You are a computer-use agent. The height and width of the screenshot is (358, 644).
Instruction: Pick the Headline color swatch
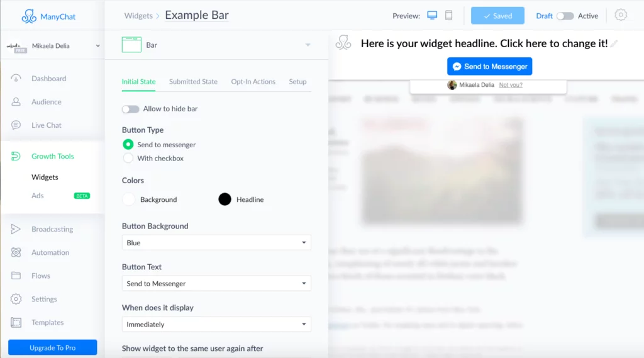pyautogui.click(x=225, y=199)
